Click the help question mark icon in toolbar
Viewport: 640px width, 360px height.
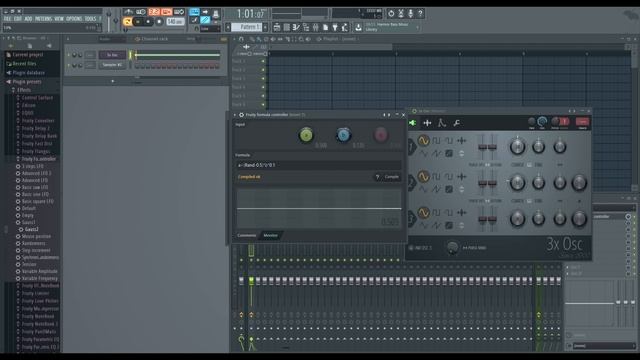coord(420,13)
